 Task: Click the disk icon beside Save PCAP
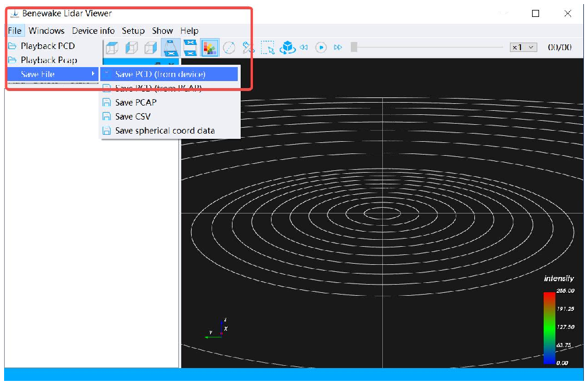coord(107,103)
